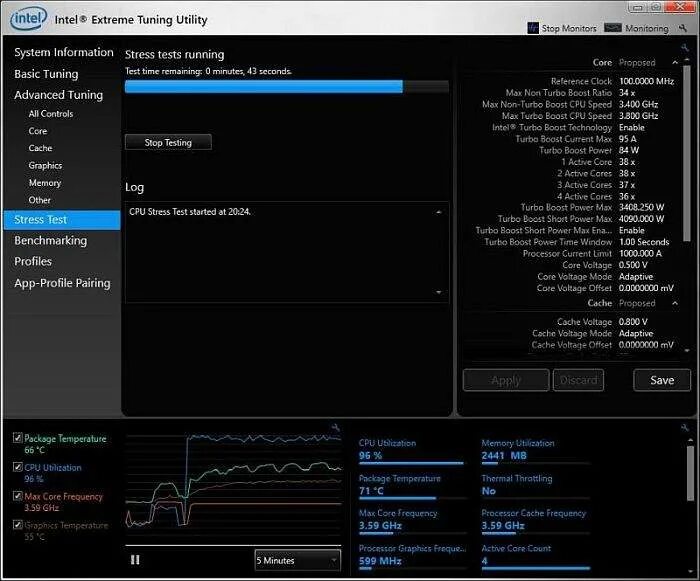
Task: Click Thermal Throttling No tile
Action: 535,486
